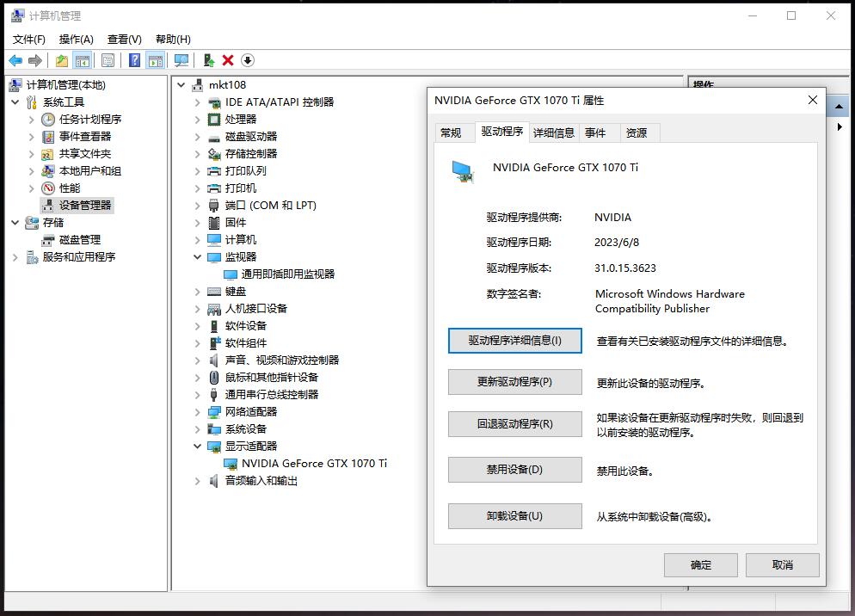Click 回退驱动程序(R) button
Viewport: 855px width, 616px height.
[x=514, y=424]
